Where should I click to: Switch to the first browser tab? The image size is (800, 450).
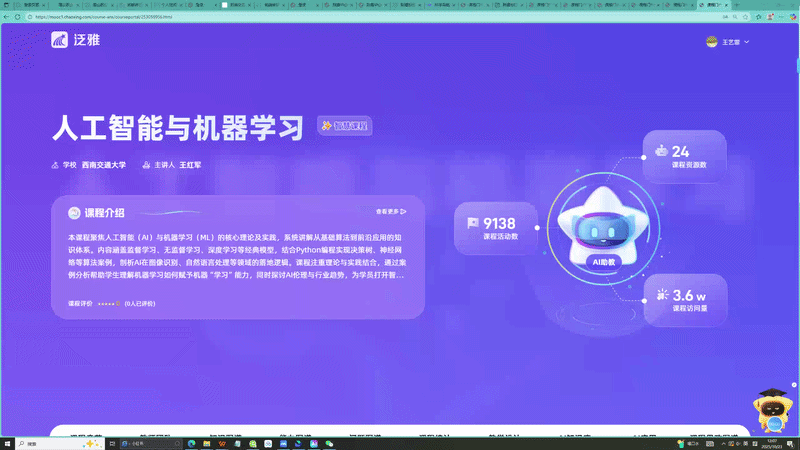(31, 5)
